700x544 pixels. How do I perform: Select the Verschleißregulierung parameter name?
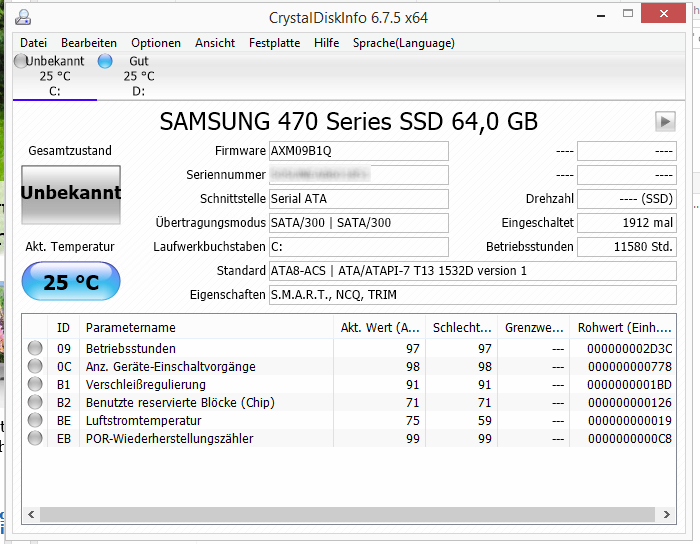click(146, 385)
